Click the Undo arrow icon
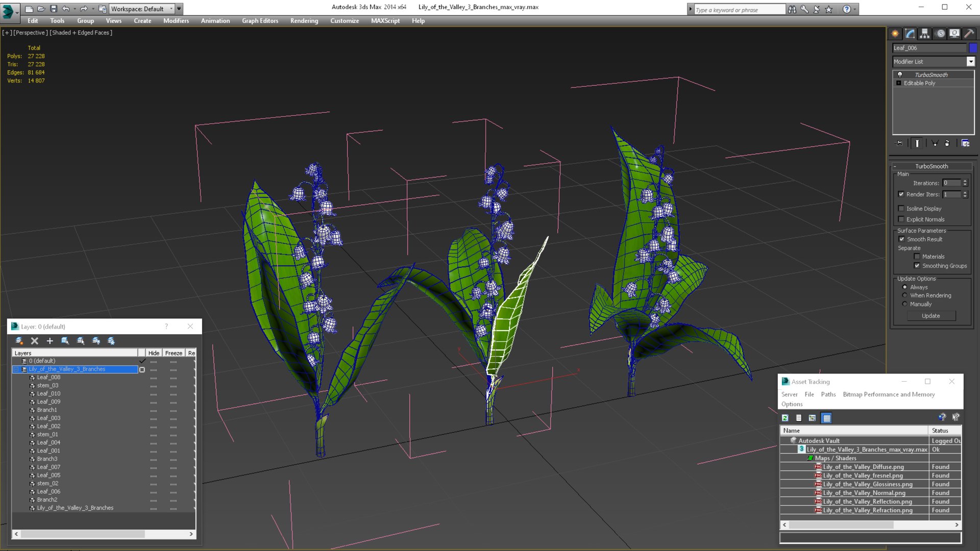The width and height of the screenshot is (980, 551). pos(65,9)
